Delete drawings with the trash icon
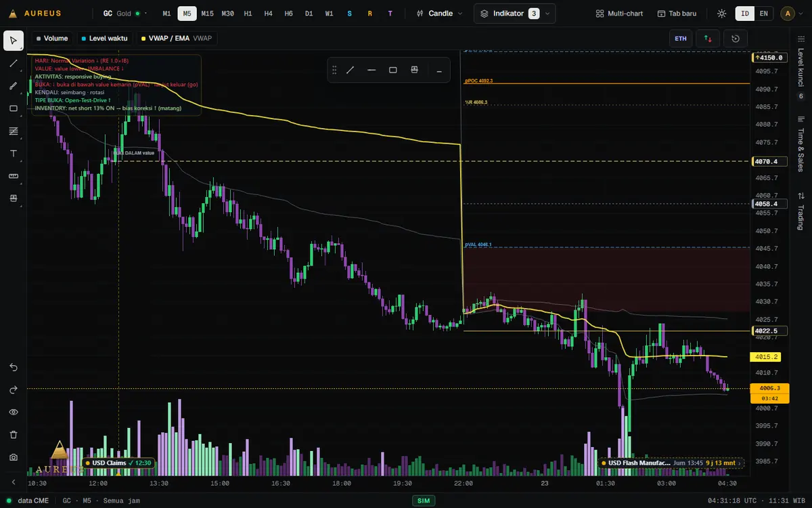Image resolution: width=812 pixels, height=508 pixels. click(14, 435)
